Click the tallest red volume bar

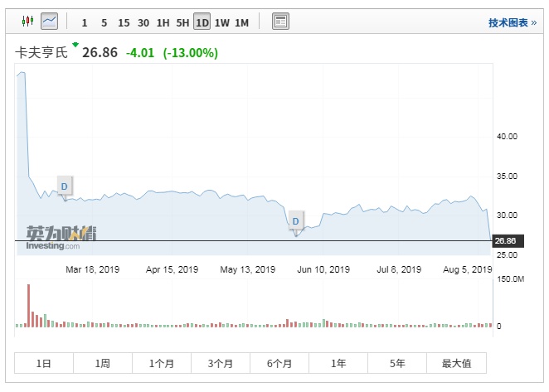click(28, 305)
